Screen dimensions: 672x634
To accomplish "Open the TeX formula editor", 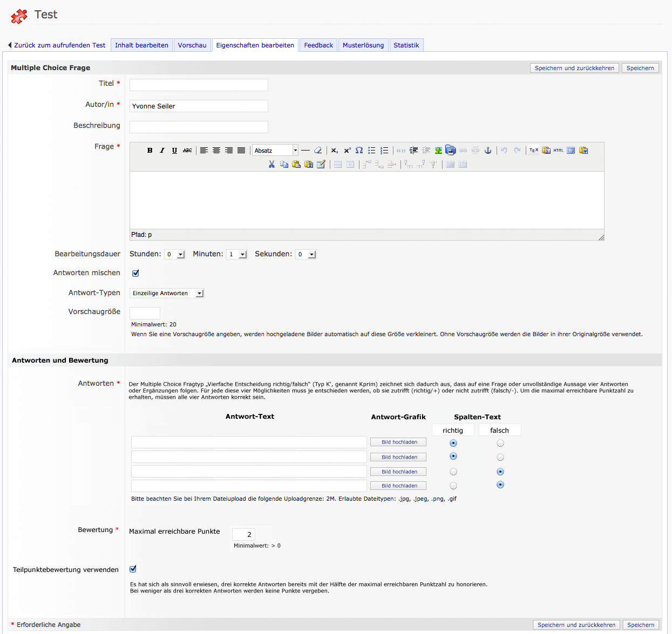I will coord(533,151).
